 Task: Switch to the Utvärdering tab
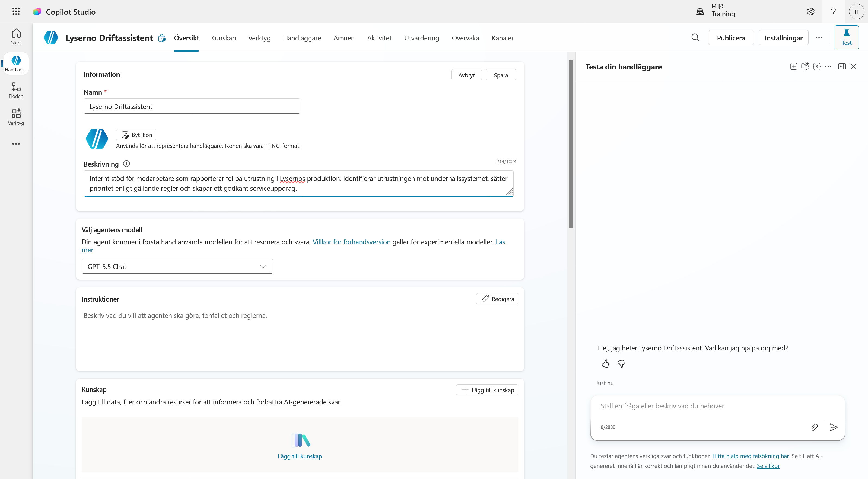click(422, 38)
